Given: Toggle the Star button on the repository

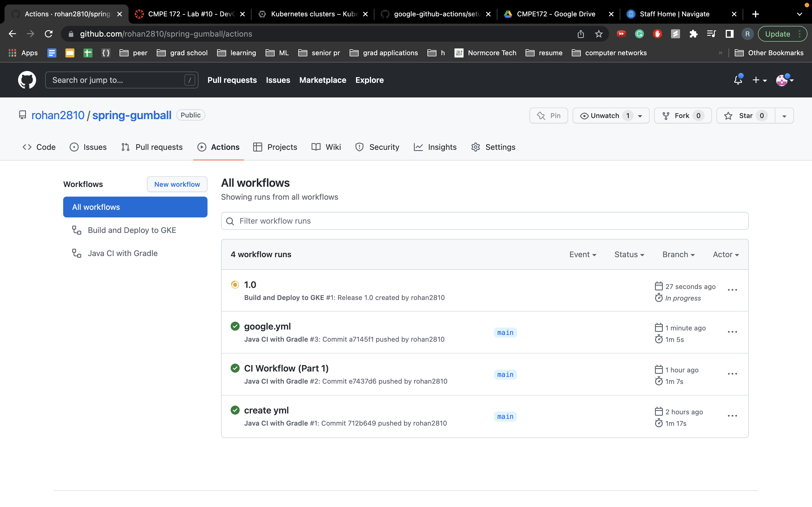Looking at the screenshot, I should pos(745,116).
